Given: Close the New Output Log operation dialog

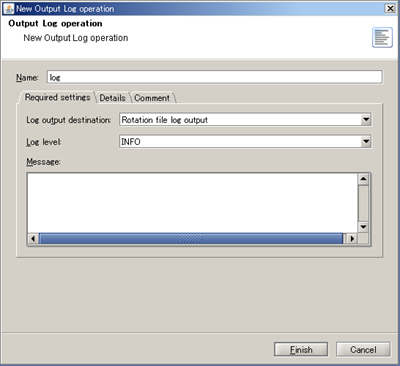Looking at the screenshot, I should pyautogui.click(x=390, y=8).
